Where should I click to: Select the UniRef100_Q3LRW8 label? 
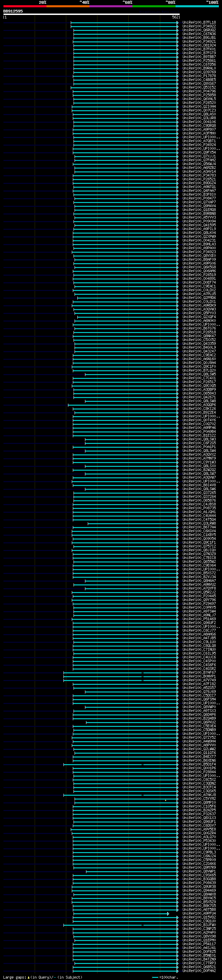click(199, 524)
